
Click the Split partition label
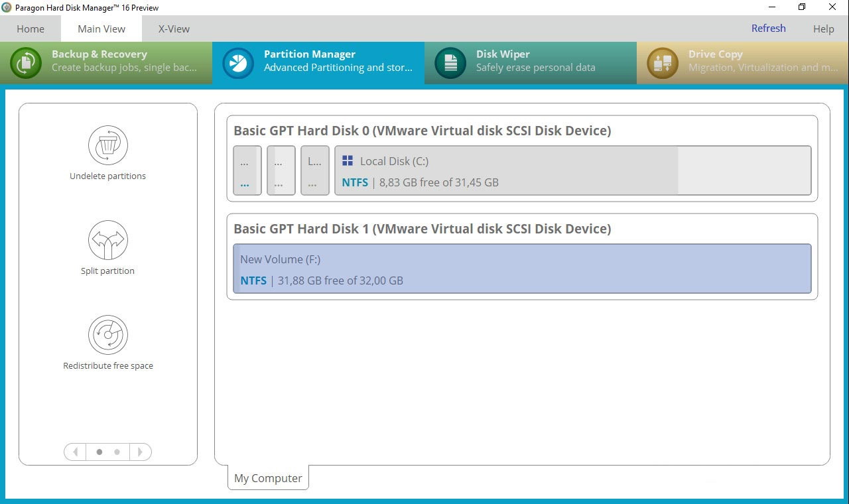pyautogui.click(x=107, y=271)
